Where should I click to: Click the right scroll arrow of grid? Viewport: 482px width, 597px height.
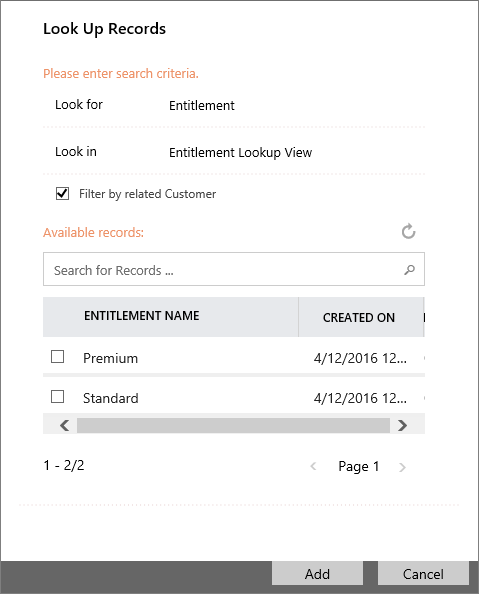pyautogui.click(x=402, y=425)
